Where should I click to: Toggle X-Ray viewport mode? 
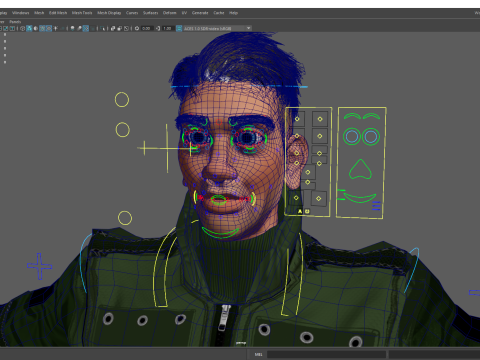[113, 28]
